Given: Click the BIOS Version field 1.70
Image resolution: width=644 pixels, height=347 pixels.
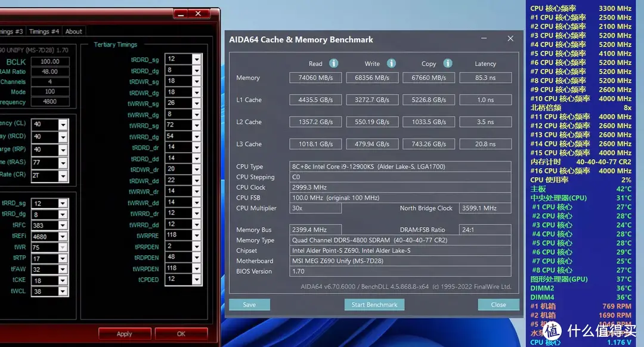Looking at the screenshot, I should tap(400, 271).
